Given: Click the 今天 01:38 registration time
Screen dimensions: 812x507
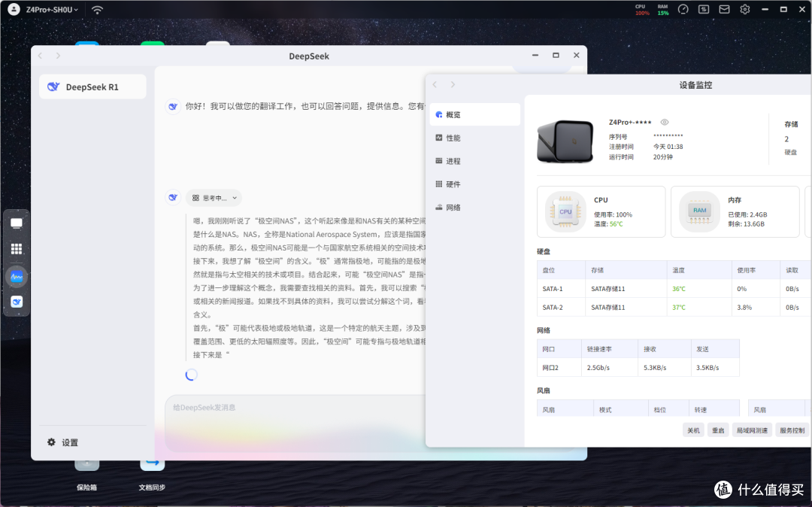Looking at the screenshot, I should pos(668,147).
